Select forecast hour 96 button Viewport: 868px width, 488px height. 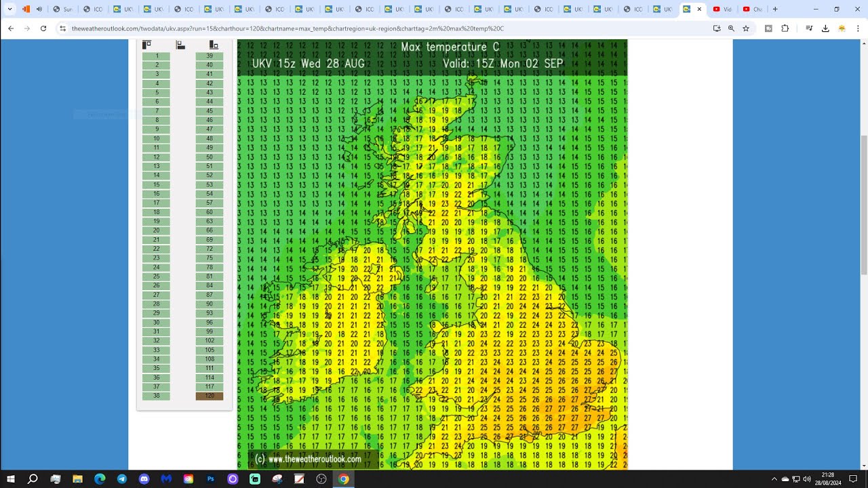click(210, 323)
